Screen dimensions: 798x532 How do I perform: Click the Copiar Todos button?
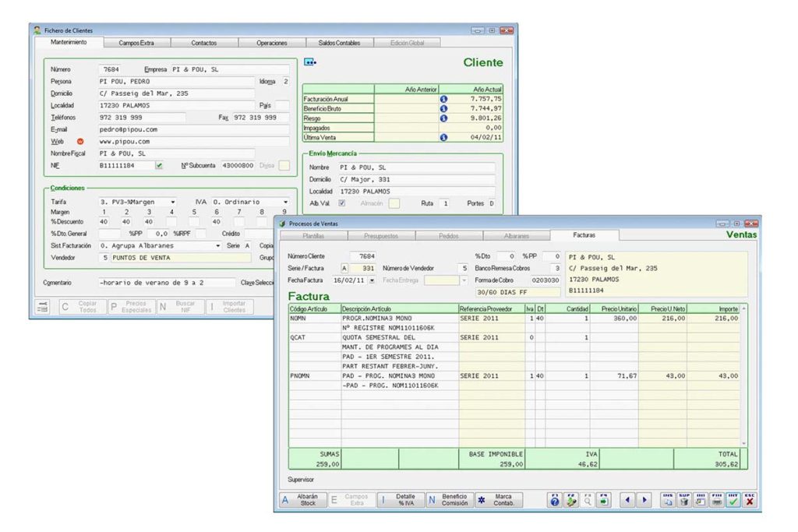(x=83, y=307)
